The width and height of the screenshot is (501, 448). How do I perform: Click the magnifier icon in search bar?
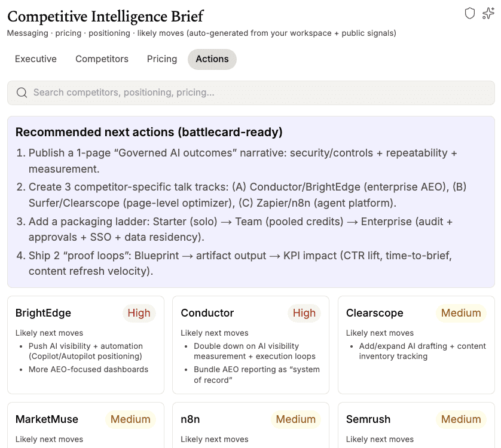point(22,93)
